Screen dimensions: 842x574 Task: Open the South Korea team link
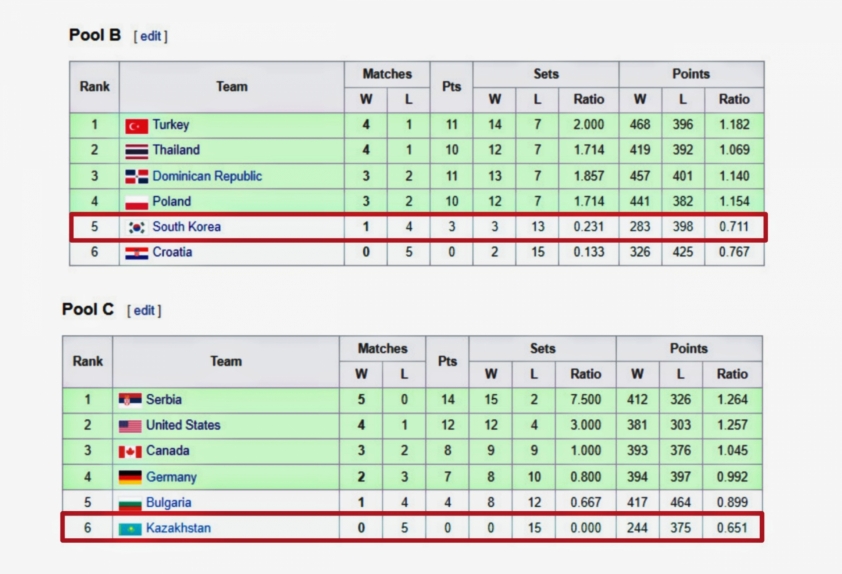(x=186, y=227)
